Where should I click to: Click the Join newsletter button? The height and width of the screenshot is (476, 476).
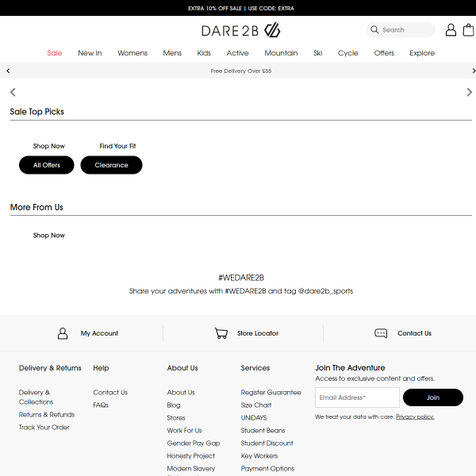432,397
